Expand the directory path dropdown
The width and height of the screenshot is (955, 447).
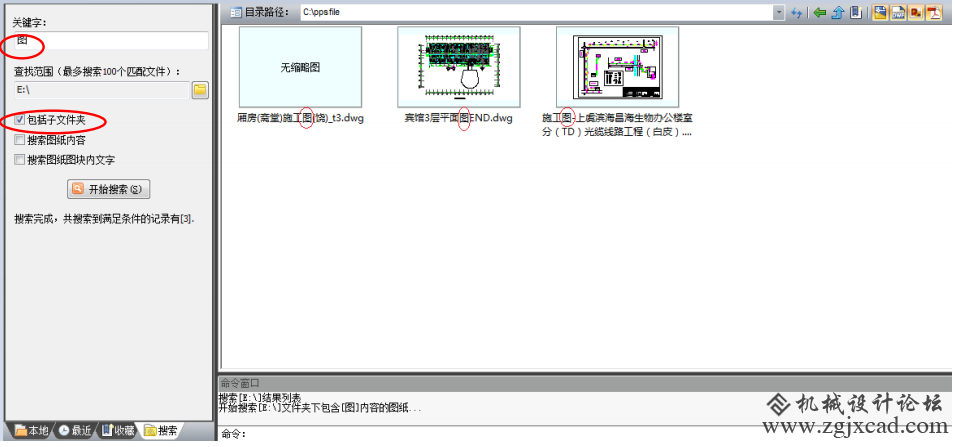(778, 13)
